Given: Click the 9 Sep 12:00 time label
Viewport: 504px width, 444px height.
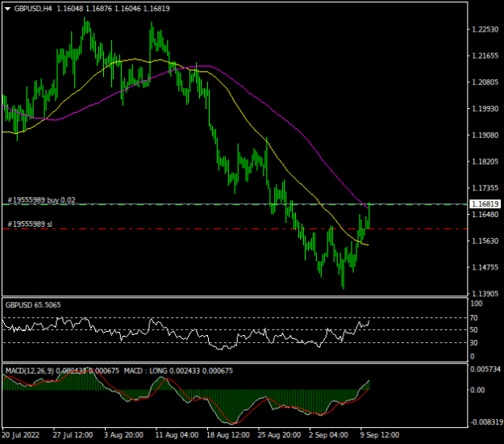Looking at the screenshot, I should point(380,435).
